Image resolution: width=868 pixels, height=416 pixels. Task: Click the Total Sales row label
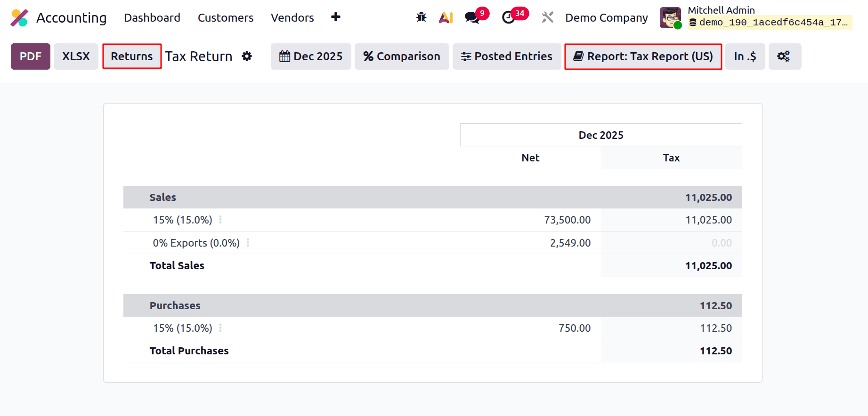[x=177, y=265]
